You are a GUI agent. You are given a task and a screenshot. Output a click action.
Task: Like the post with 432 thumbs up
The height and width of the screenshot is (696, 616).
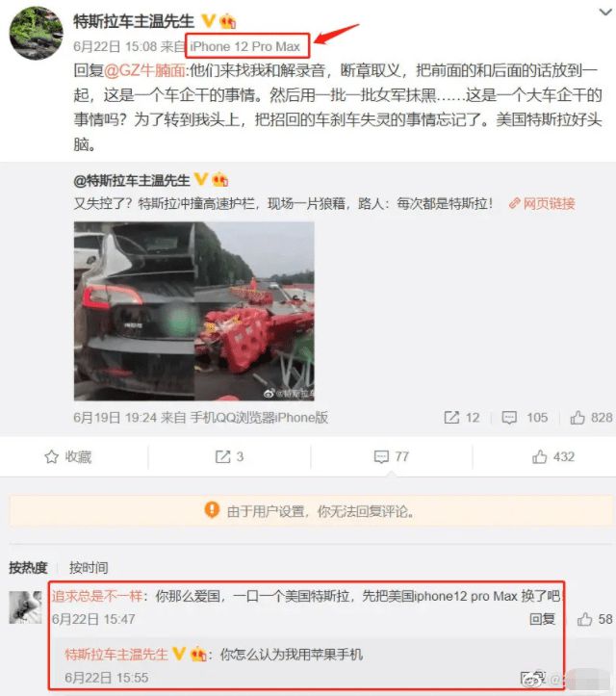point(553,456)
